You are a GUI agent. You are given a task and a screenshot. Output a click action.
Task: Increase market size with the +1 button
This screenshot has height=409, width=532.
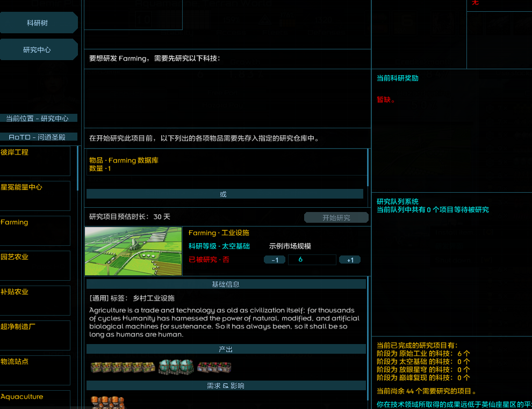[350, 260]
